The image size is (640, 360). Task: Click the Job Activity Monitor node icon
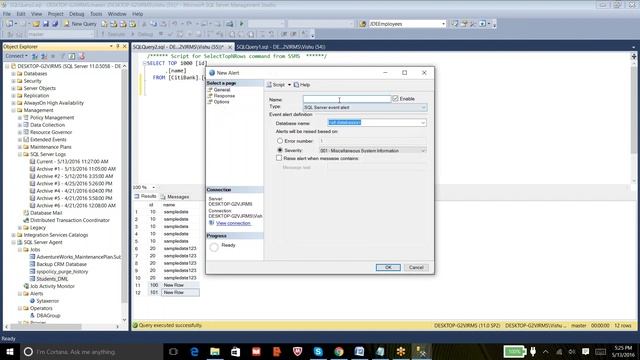click(26, 286)
